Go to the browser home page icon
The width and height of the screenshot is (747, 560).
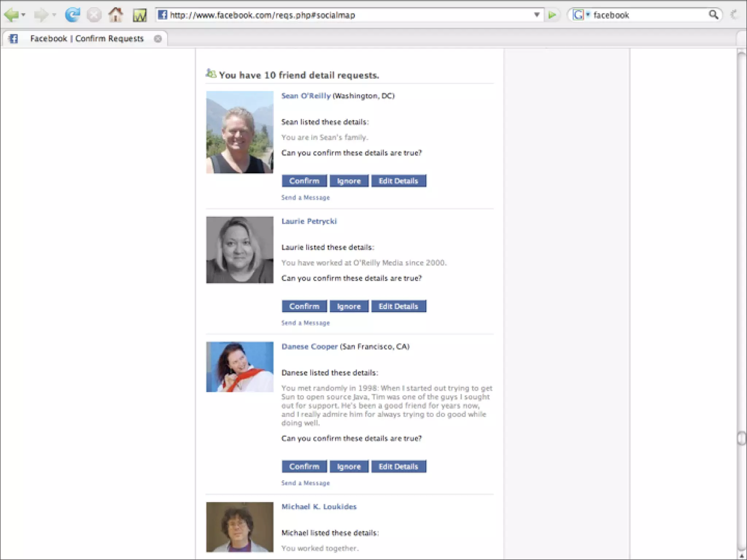116,15
